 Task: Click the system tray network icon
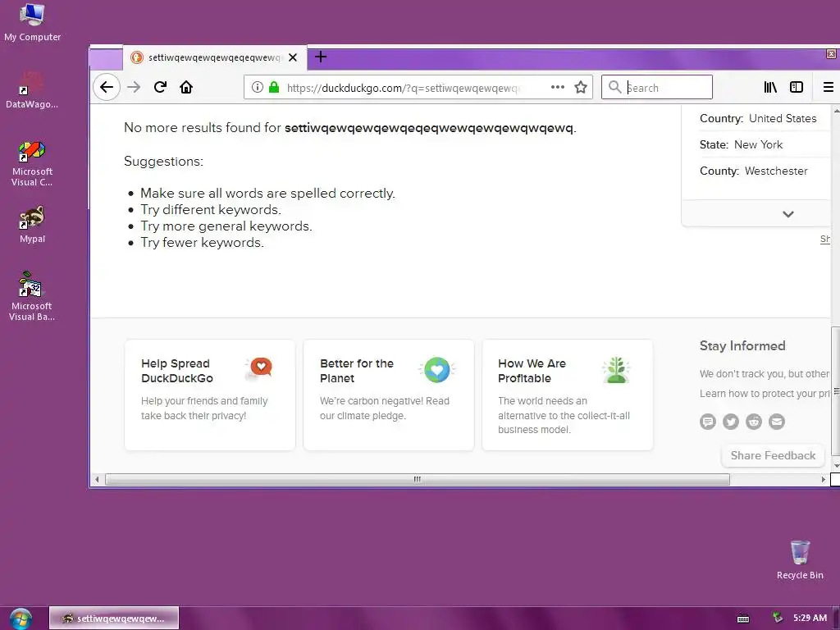(x=778, y=618)
